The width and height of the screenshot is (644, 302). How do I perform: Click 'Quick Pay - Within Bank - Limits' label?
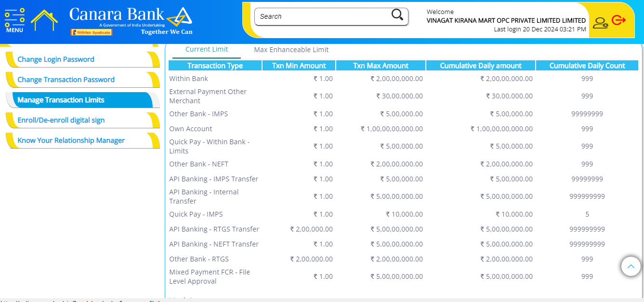209,146
